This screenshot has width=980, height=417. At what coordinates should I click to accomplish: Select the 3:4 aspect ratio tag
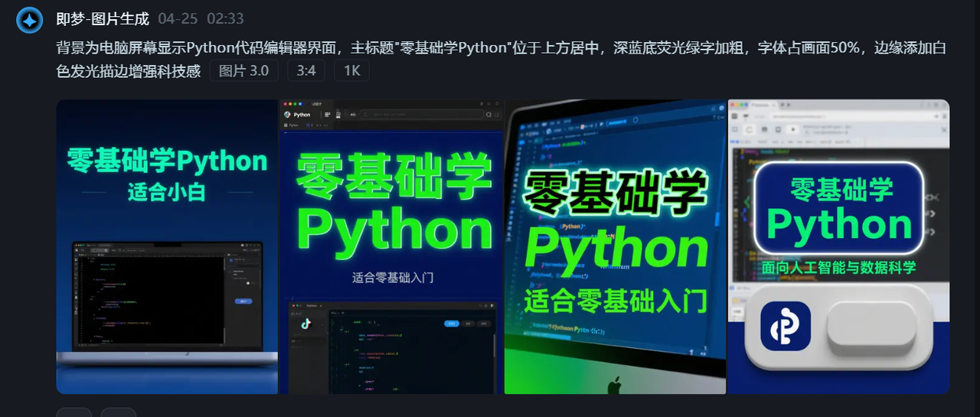point(306,71)
